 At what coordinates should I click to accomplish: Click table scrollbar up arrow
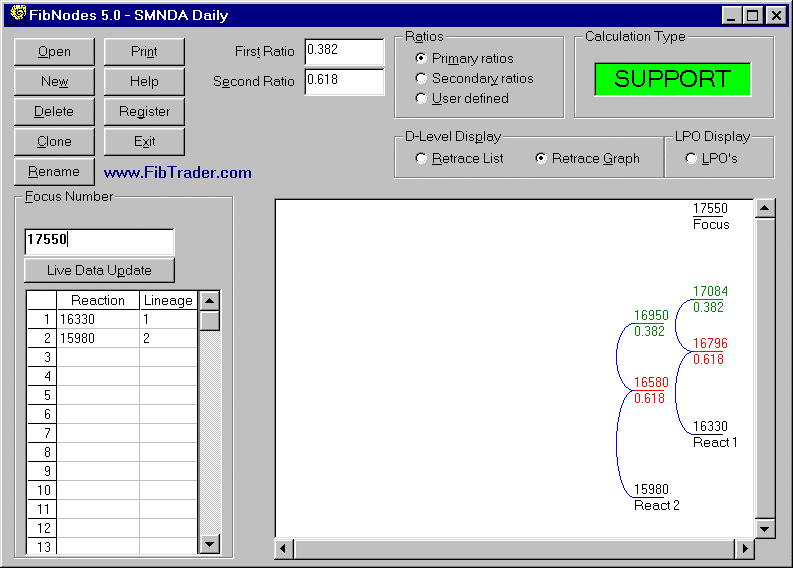point(209,300)
